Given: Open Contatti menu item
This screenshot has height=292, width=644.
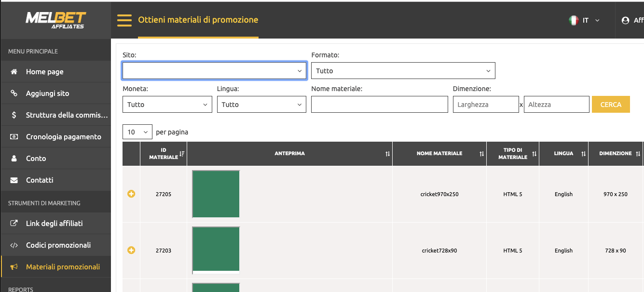Looking at the screenshot, I should (55, 180).
